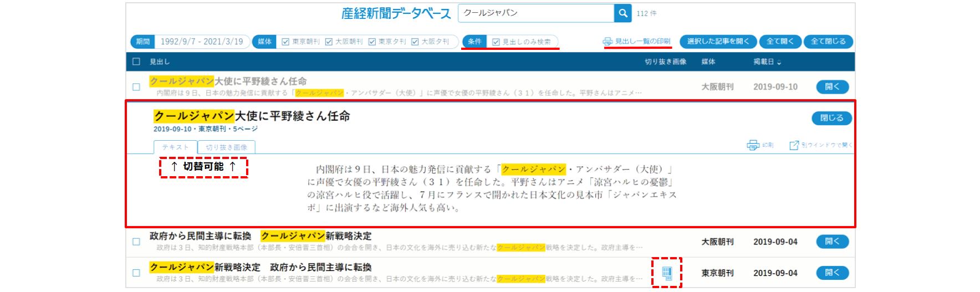Screen dimensions: 980x292
Task: Click the magnifying glass search button
Action: tap(622, 13)
